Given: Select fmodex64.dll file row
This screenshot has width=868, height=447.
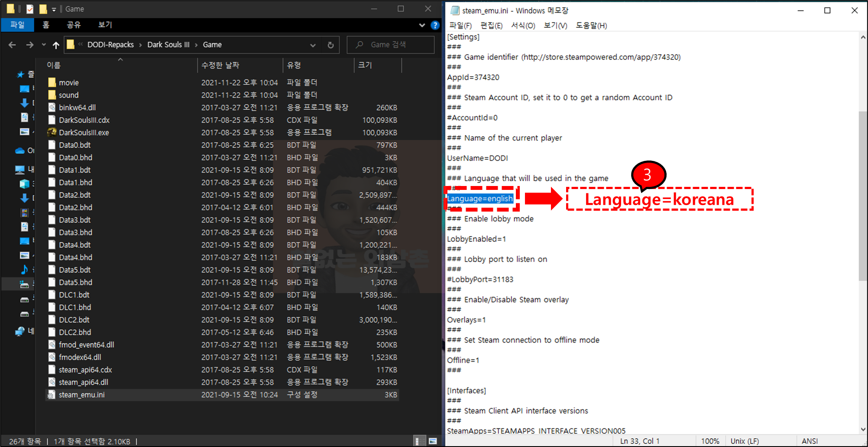Looking at the screenshot, I should click(x=222, y=357).
